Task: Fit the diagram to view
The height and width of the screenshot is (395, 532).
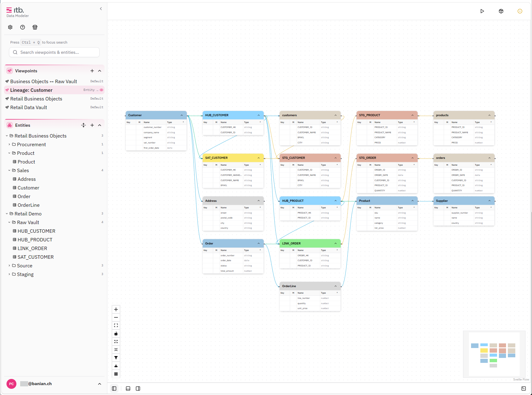Action: [x=116, y=325]
